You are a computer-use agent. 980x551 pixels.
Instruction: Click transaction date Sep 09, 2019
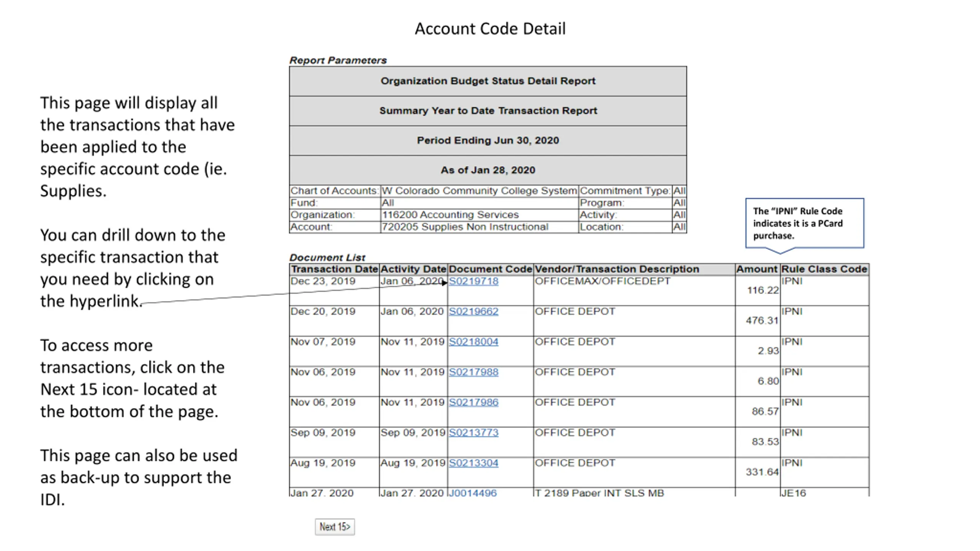coord(323,432)
